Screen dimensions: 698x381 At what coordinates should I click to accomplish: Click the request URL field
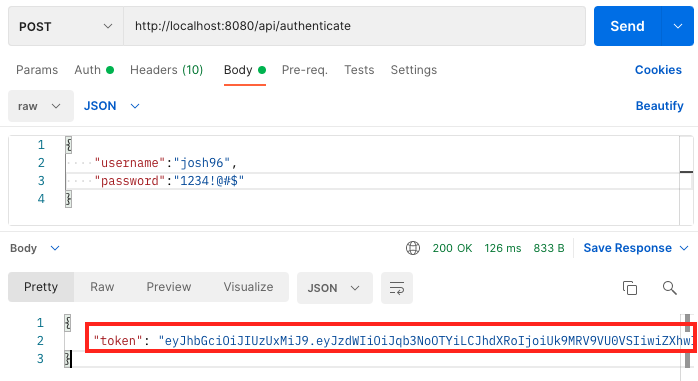point(354,26)
